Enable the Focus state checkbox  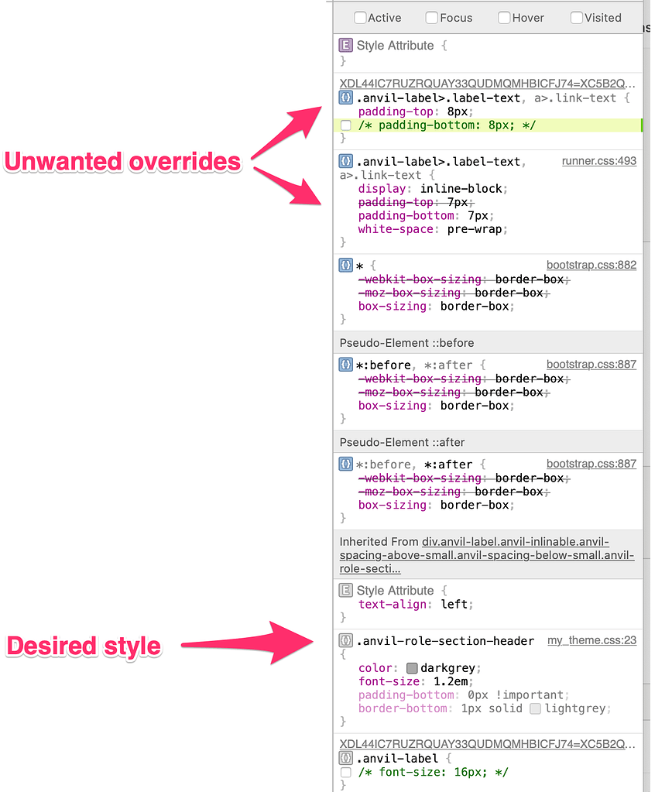point(431,17)
